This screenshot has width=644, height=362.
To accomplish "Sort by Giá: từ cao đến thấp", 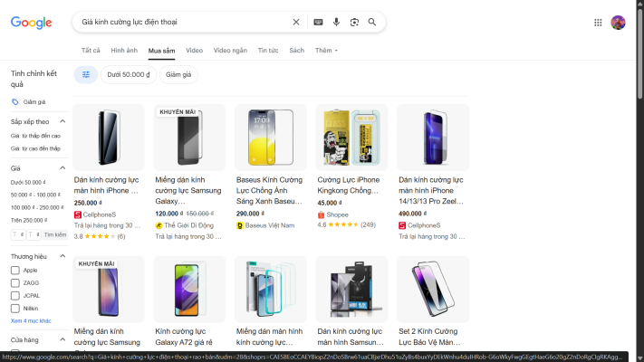I will point(35,148).
